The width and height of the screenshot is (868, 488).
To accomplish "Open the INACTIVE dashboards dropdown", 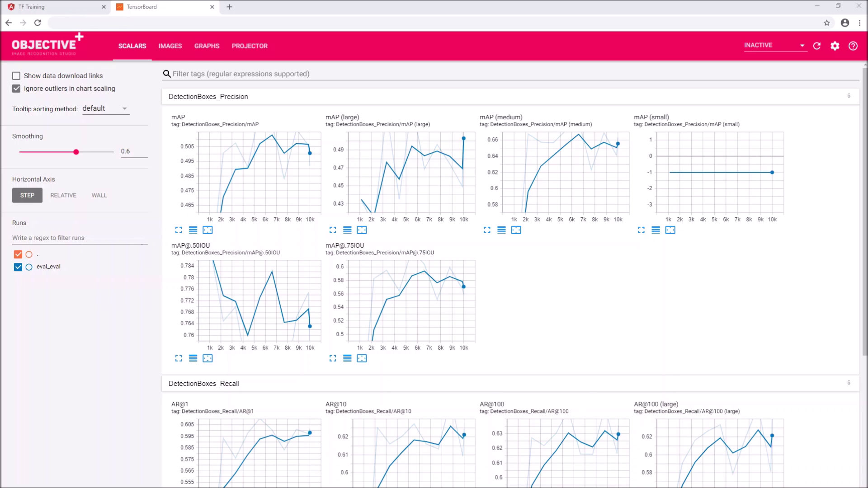I will 775,45.
